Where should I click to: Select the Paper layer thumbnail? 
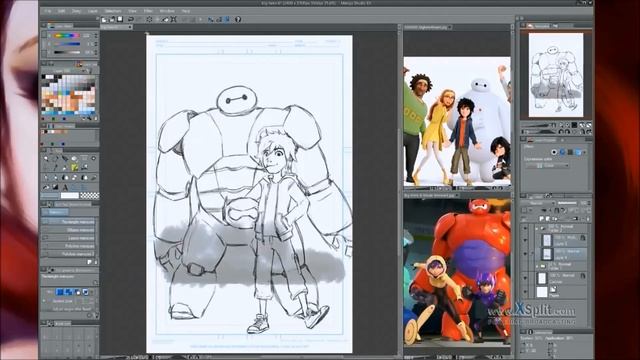542,291
